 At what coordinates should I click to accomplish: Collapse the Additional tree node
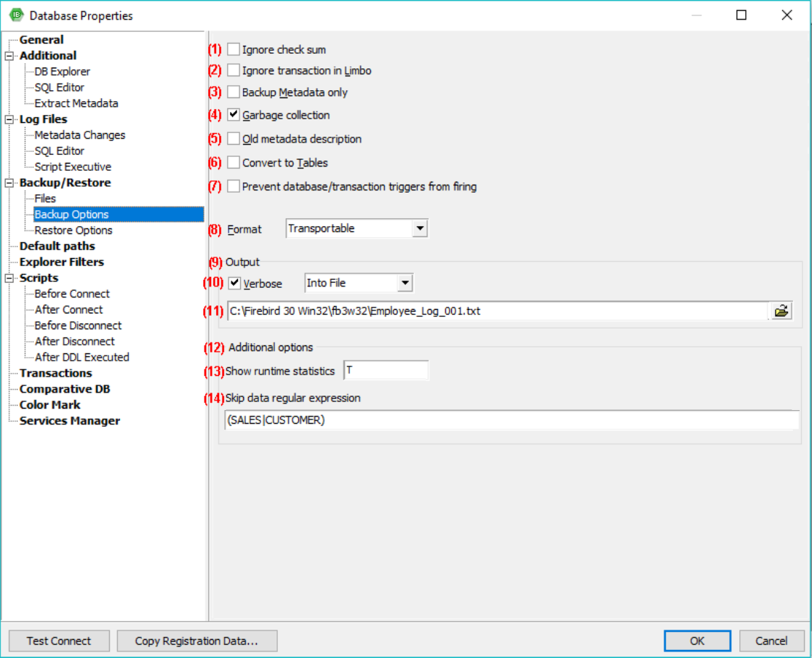tap(9, 56)
